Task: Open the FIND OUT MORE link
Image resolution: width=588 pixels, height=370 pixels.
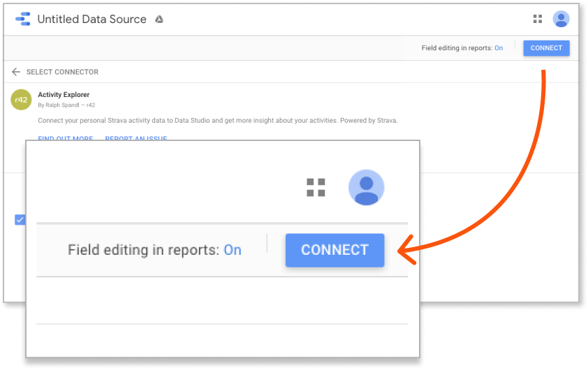Action: 65,138
